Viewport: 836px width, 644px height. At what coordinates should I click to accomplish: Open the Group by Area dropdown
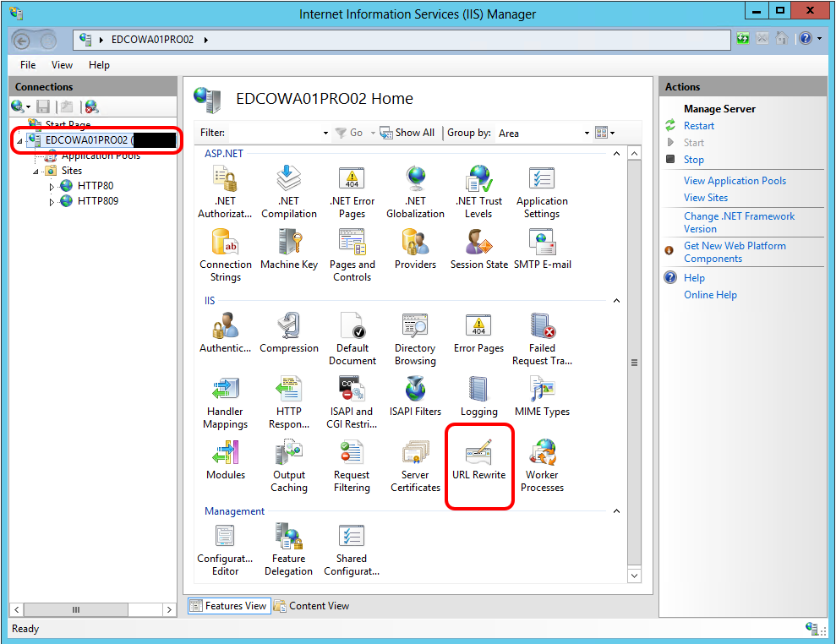[587, 134]
